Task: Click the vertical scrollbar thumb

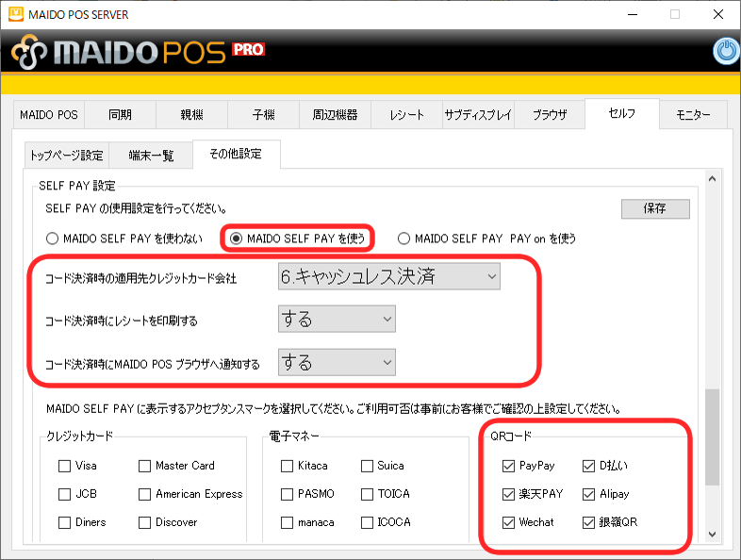Action: pyautogui.click(x=712, y=437)
